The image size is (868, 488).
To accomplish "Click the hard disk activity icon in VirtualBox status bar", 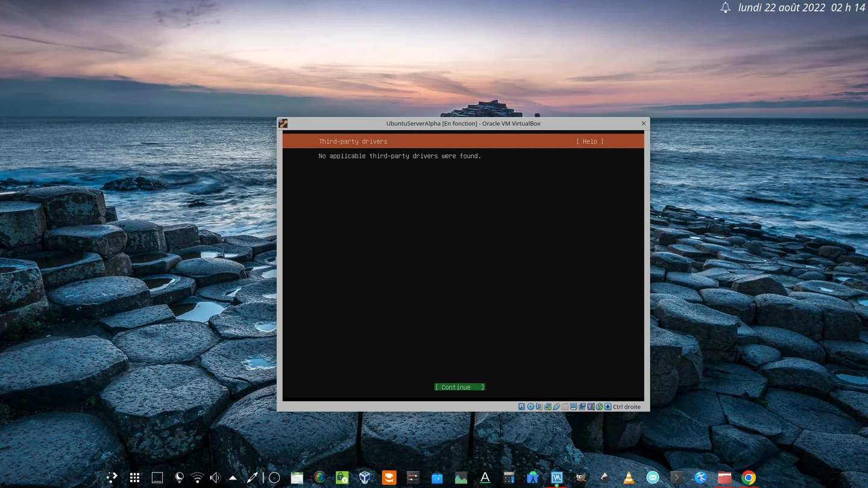I will pos(521,407).
